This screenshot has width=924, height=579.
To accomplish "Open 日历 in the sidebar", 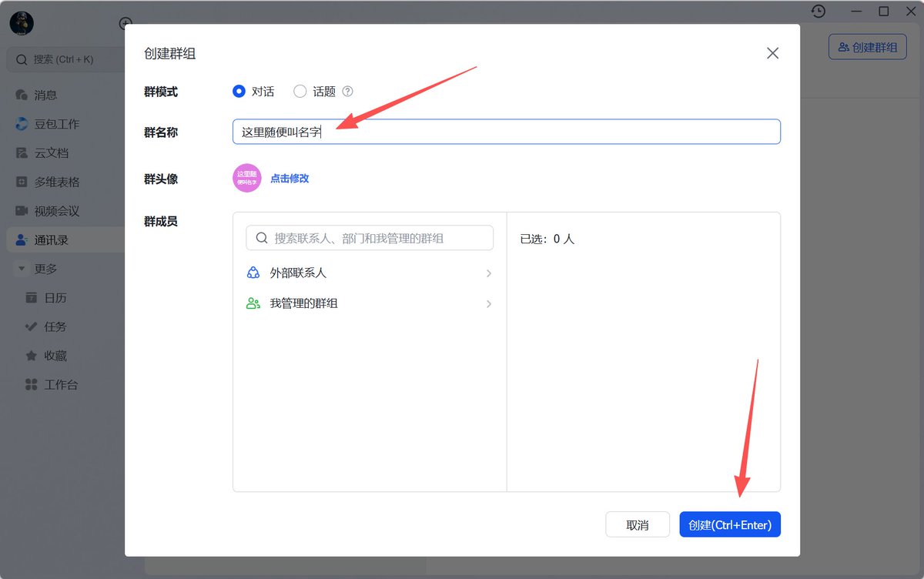I will 65,298.
